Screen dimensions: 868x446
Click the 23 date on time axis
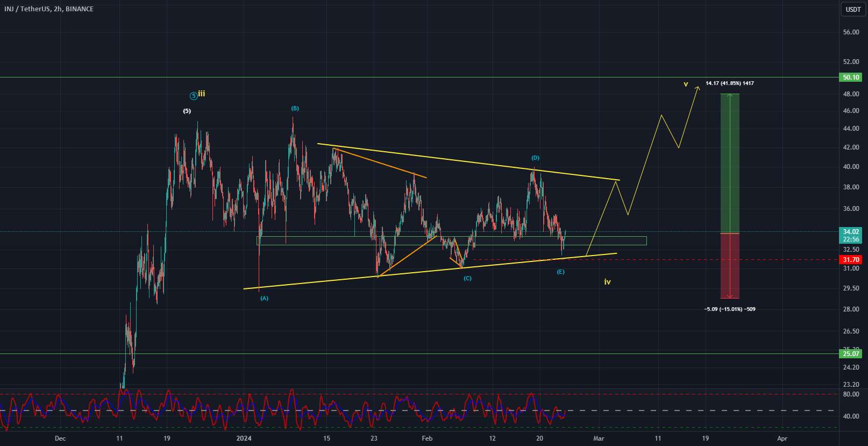coord(374,438)
